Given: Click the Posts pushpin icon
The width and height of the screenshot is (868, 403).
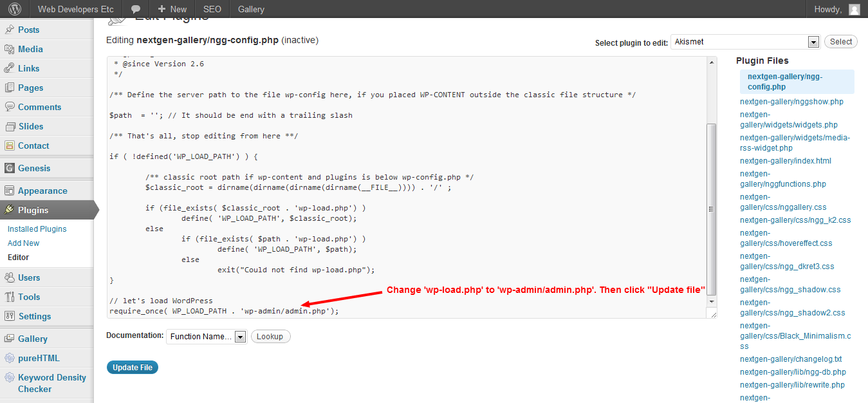Looking at the screenshot, I should pyautogui.click(x=10, y=30).
